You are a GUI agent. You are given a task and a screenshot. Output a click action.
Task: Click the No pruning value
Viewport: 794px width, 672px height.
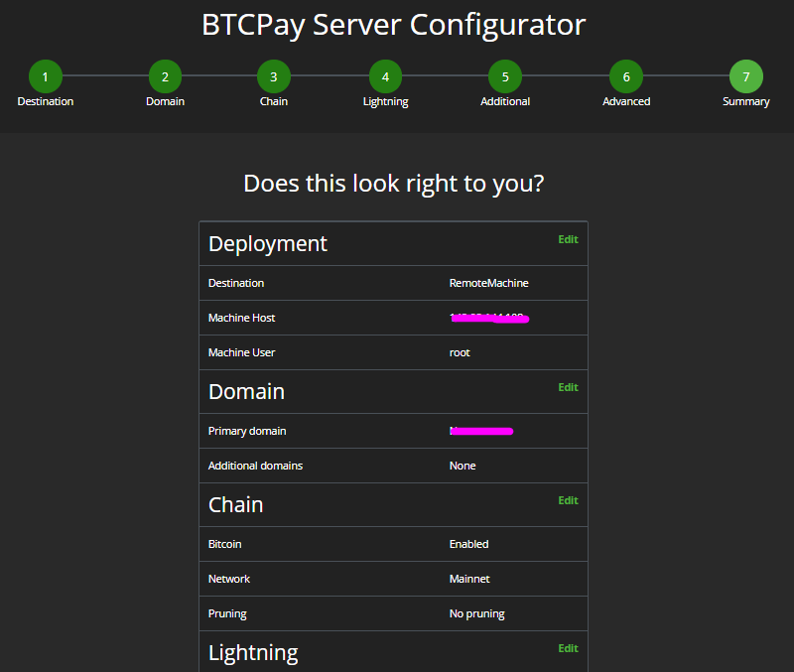[x=476, y=613]
